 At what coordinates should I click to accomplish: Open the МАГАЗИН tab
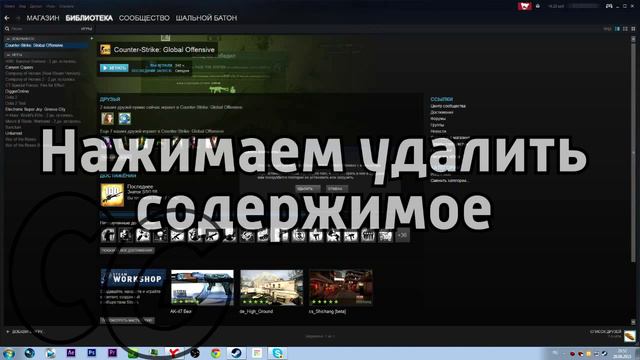43,18
